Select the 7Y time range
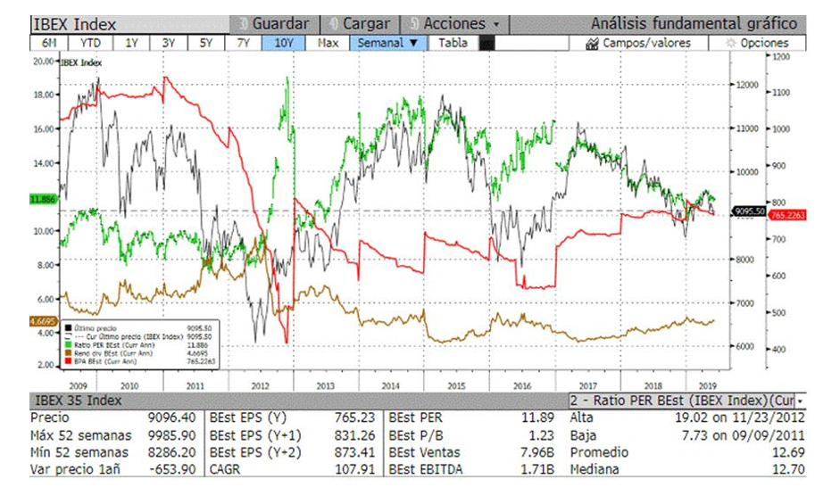This screenshot has height=504, width=840. coord(243,44)
